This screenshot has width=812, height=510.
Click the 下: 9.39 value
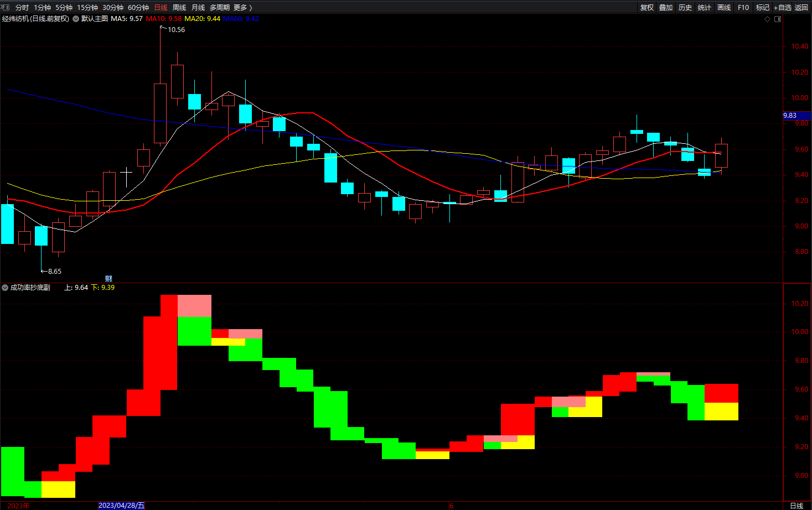click(x=103, y=288)
